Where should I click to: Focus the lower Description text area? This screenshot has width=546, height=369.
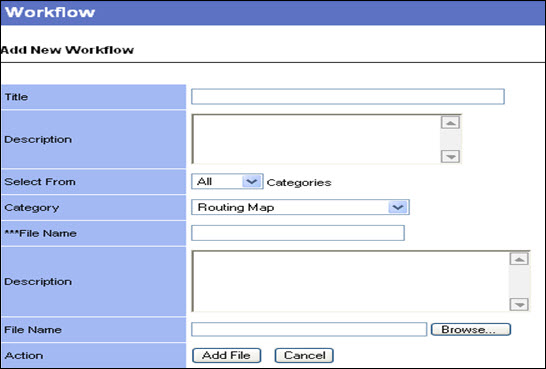pos(350,281)
